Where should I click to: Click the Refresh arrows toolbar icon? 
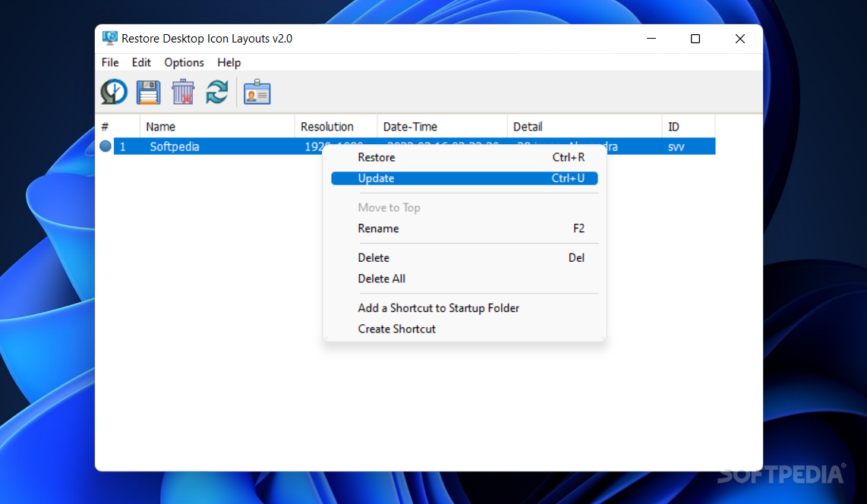[217, 93]
